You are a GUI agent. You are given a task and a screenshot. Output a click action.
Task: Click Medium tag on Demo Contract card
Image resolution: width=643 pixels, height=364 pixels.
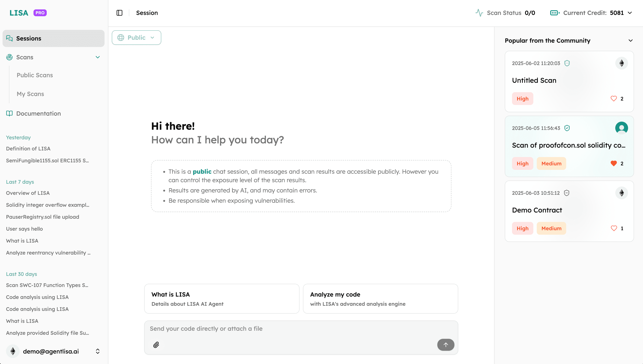pyautogui.click(x=551, y=228)
